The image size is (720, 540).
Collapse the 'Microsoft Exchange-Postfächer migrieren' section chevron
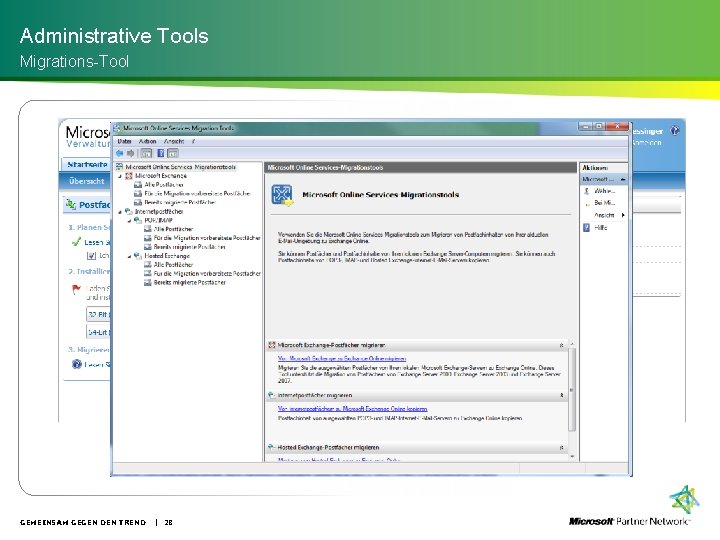(561, 345)
